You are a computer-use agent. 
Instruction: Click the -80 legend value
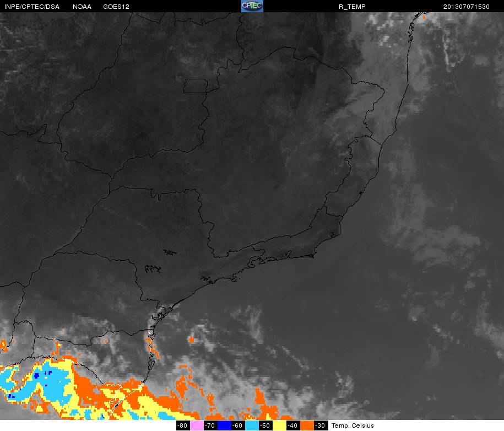(183, 425)
